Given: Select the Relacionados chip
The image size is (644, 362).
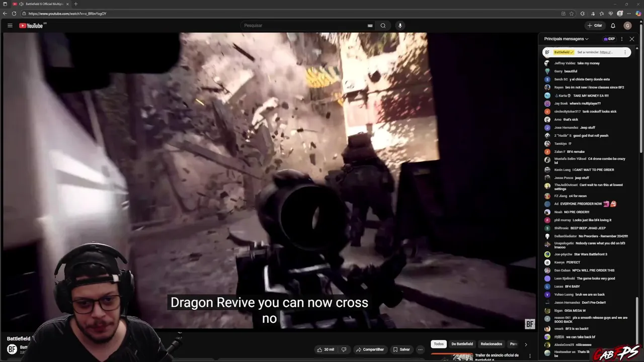Looking at the screenshot, I should click(491, 344).
